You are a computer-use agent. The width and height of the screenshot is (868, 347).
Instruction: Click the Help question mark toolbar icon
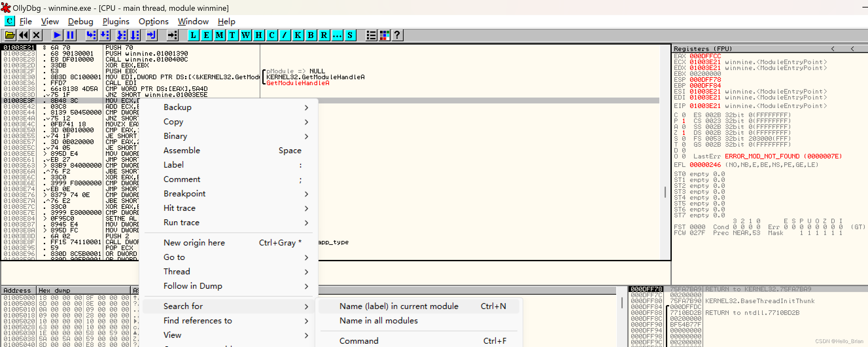[x=397, y=35]
